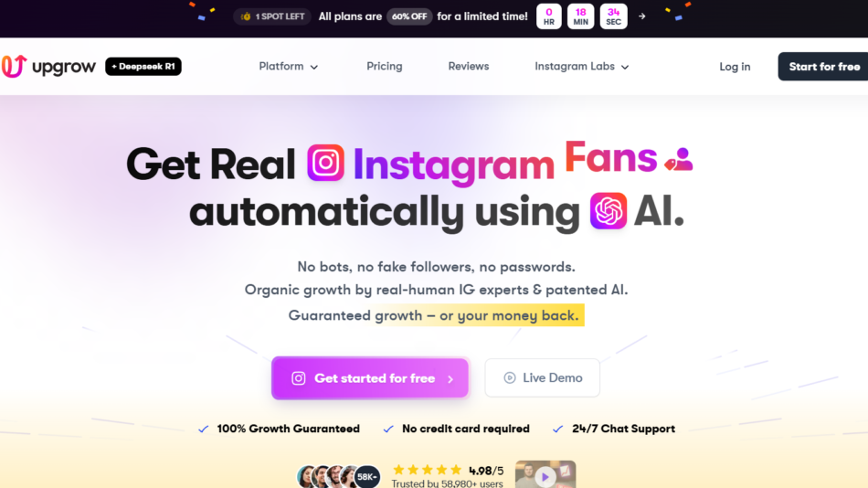Click the OpenAI logo icon beside AI
Screen dimensions: 868x488
click(609, 210)
